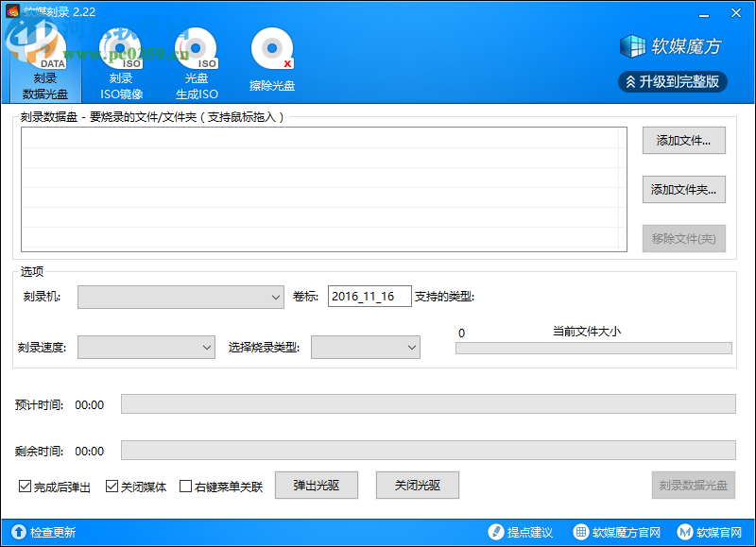
Task: Enable the 完成后弹出 checkbox
Action: [26, 485]
